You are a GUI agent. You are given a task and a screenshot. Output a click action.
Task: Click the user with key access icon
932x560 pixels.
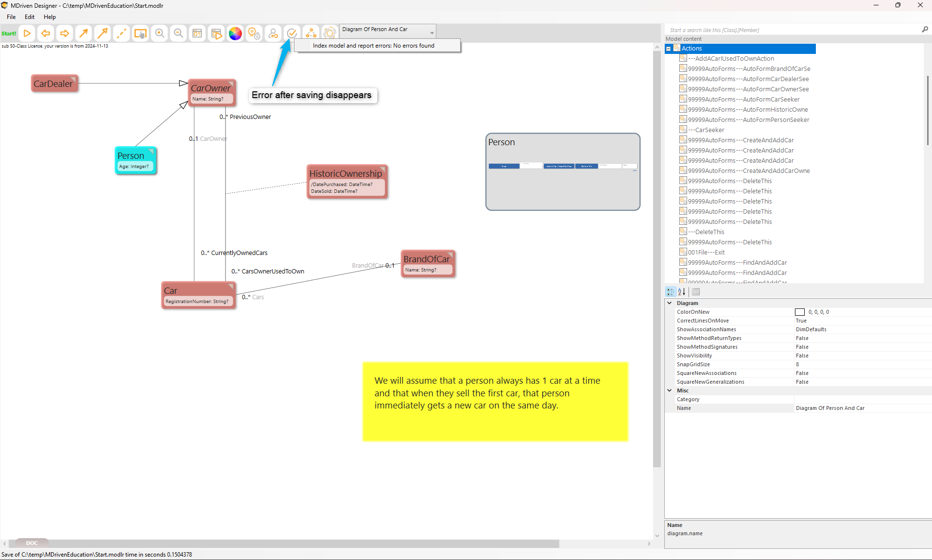point(273,34)
